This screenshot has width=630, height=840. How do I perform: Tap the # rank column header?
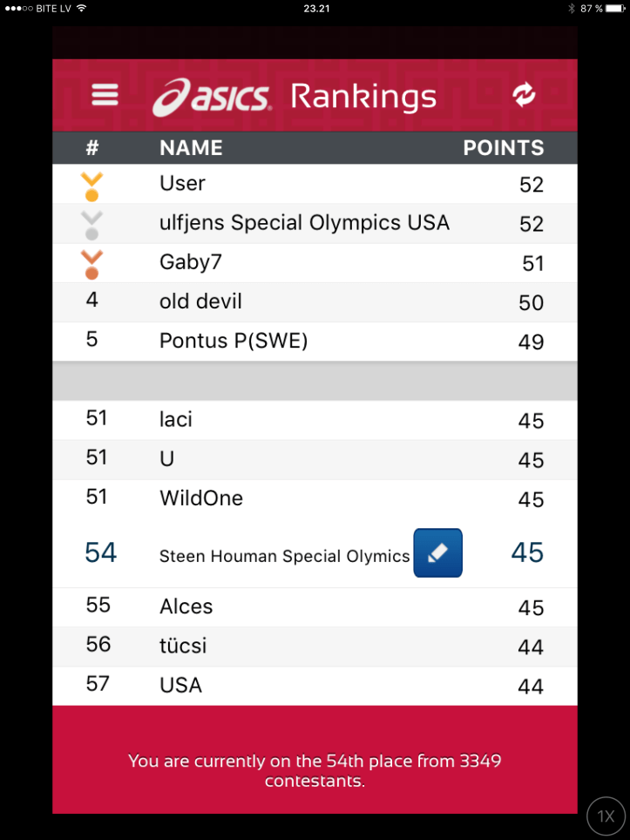pyautogui.click(x=92, y=148)
